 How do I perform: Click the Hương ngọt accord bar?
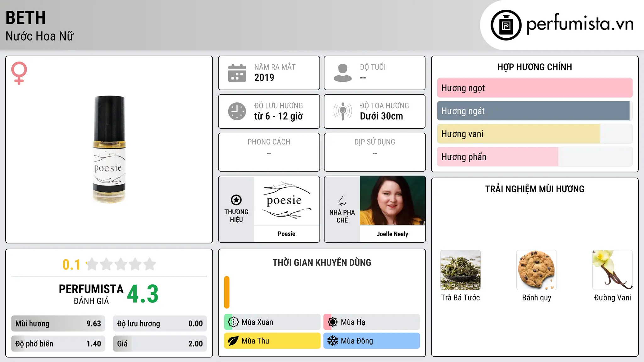coord(535,88)
